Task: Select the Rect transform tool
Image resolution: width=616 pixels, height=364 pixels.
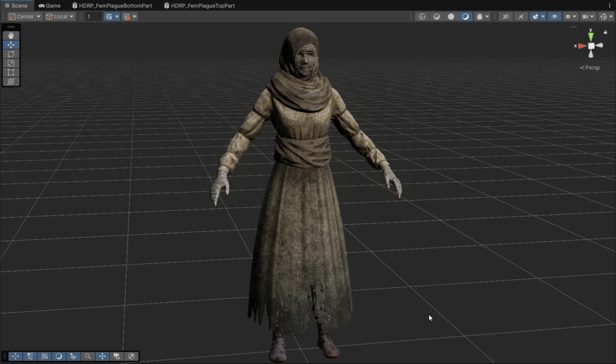Action: coord(11,72)
